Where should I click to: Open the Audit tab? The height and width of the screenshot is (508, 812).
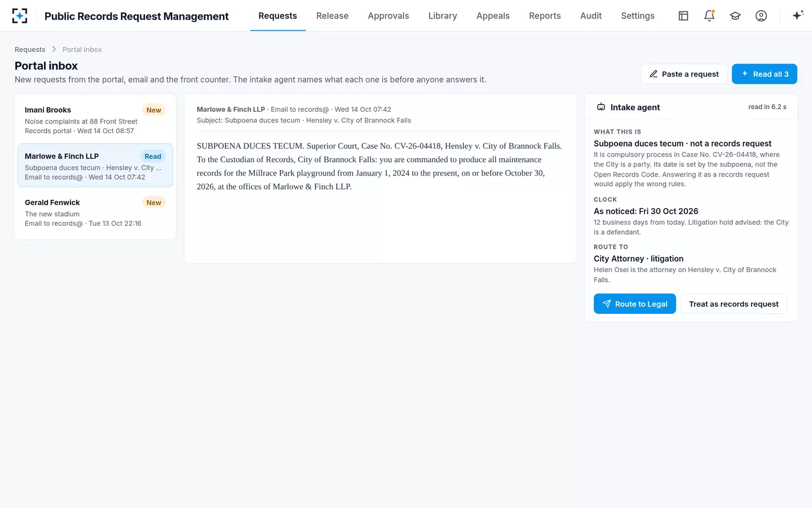(x=591, y=16)
